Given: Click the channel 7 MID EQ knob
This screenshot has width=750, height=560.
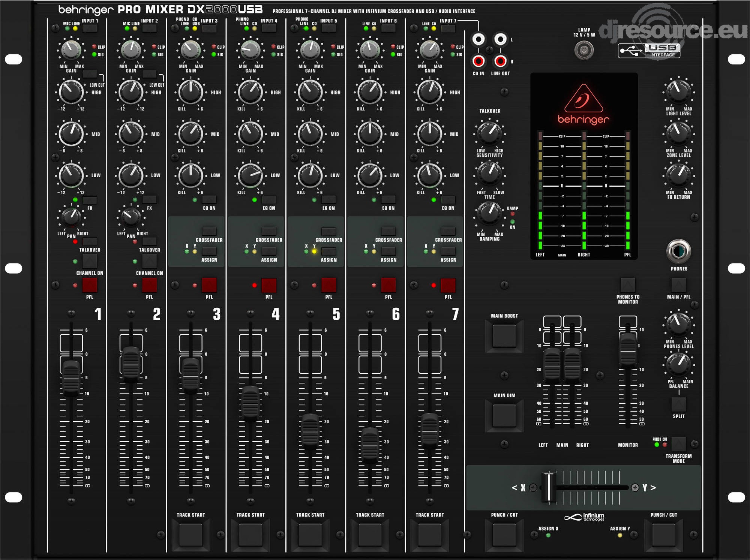Looking at the screenshot, I should pos(430,133).
